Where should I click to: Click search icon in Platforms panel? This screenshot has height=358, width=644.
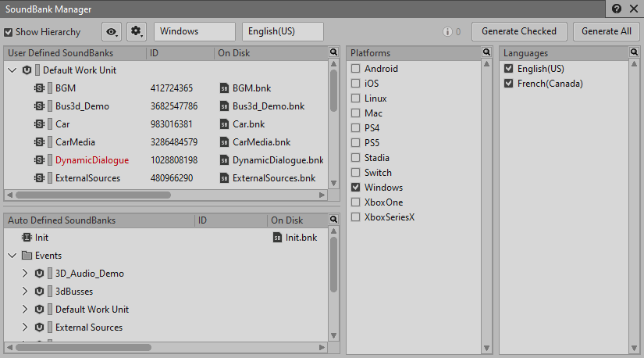click(x=486, y=52)
